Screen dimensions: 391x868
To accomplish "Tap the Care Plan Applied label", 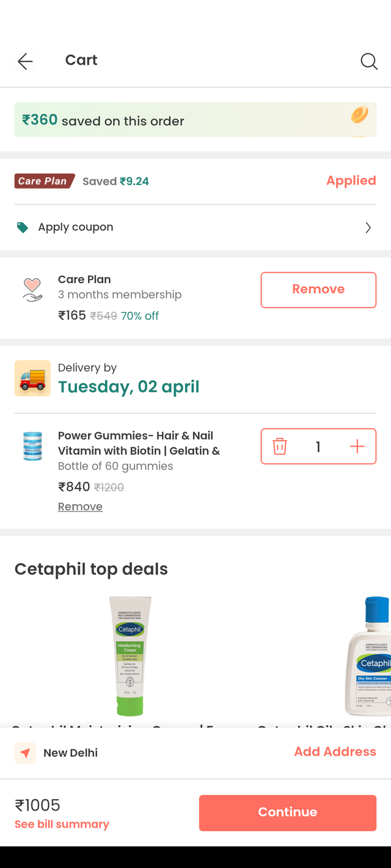I will (351, 181).
